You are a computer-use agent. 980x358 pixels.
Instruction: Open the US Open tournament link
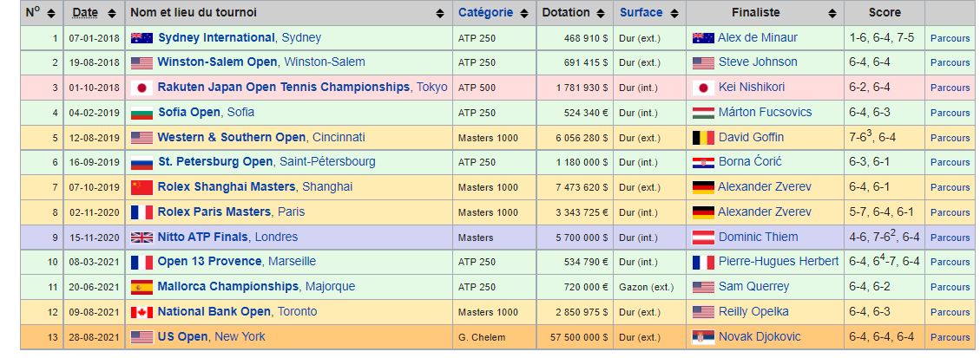click(182, 336)
